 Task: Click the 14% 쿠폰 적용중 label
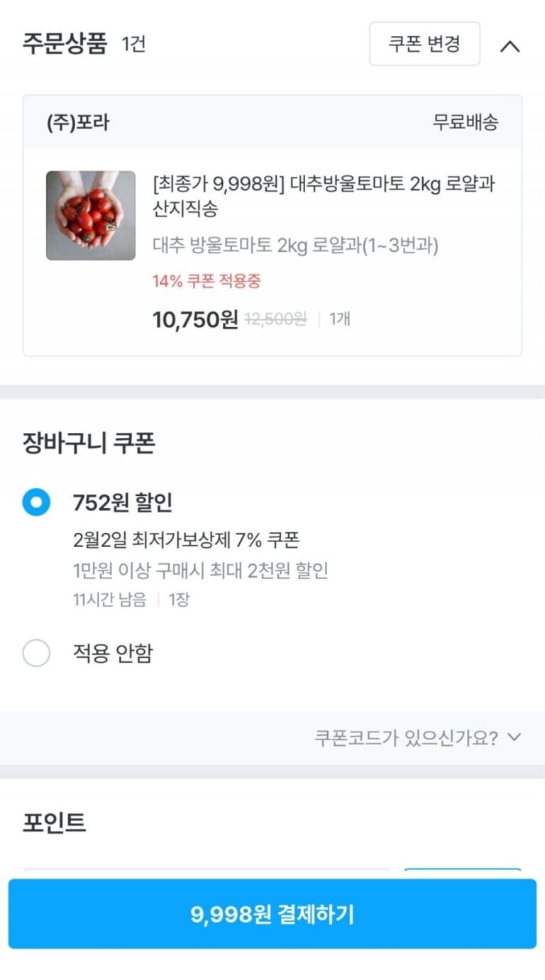207,280
